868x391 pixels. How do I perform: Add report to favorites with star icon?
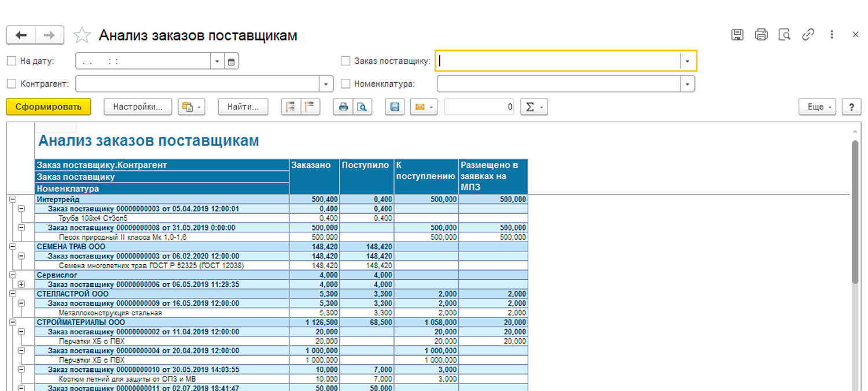[82, 35]
